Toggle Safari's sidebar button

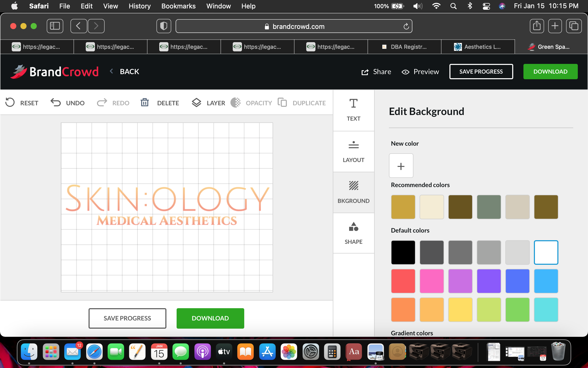(x=55, y=26)
